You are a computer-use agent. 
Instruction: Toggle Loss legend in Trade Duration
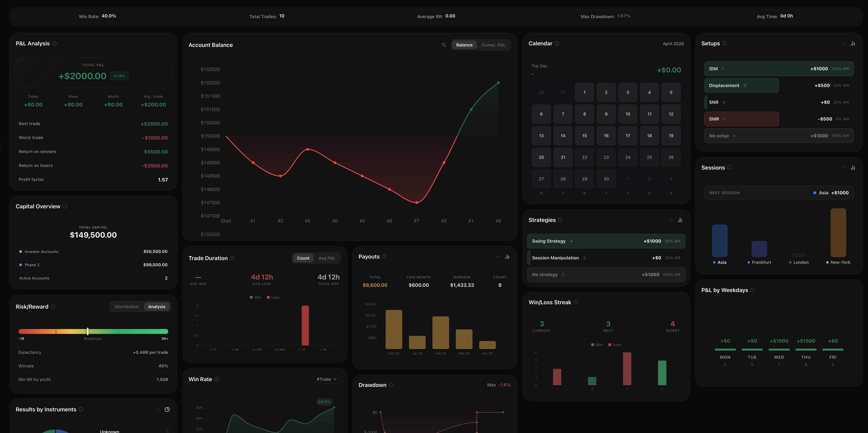click(273, 297)
